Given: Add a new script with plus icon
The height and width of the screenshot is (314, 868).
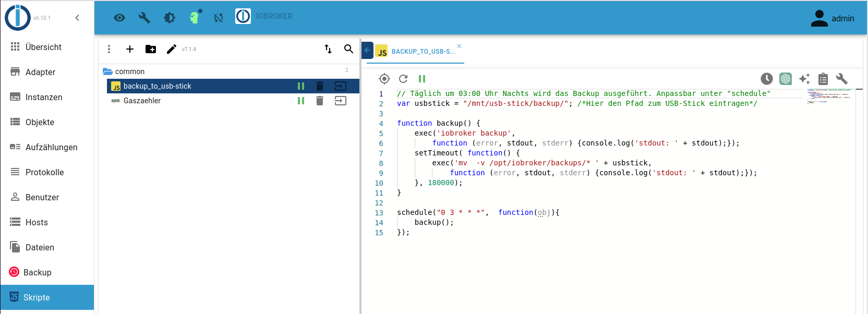Looking at the screenshot, I should 130,49.
